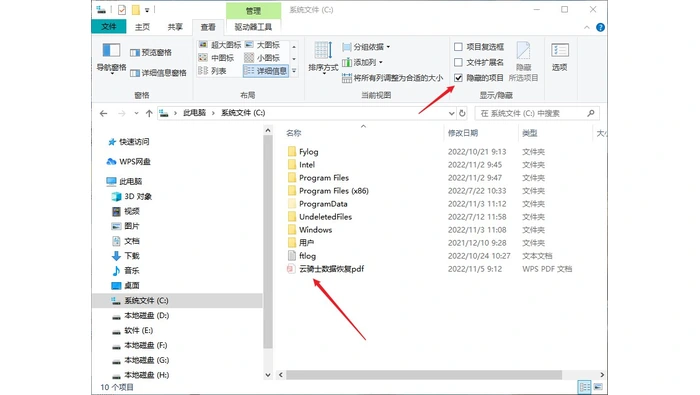Open 选项 folder options
700x395 pixels.
[x=559, y=57]
